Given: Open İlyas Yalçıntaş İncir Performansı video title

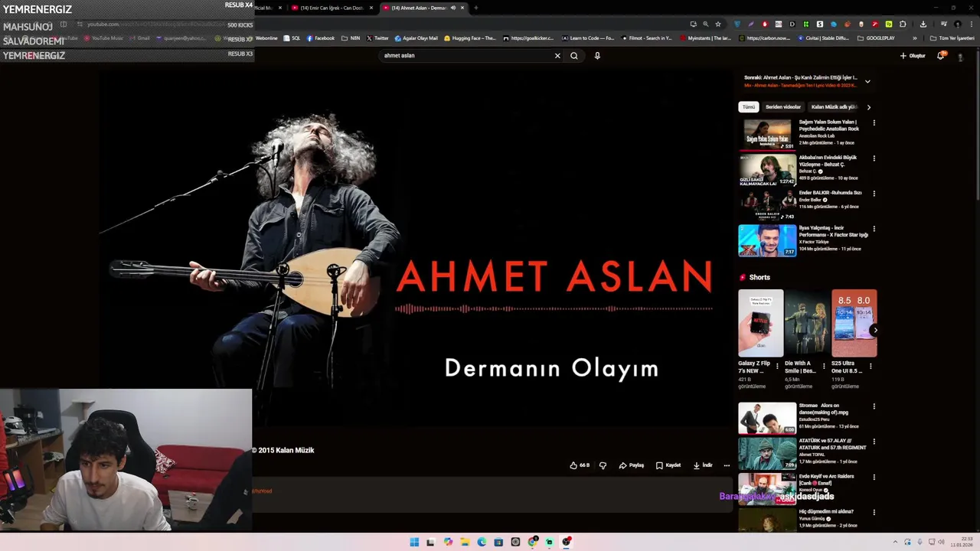Looking at the screenshot, I should (834, 231).
